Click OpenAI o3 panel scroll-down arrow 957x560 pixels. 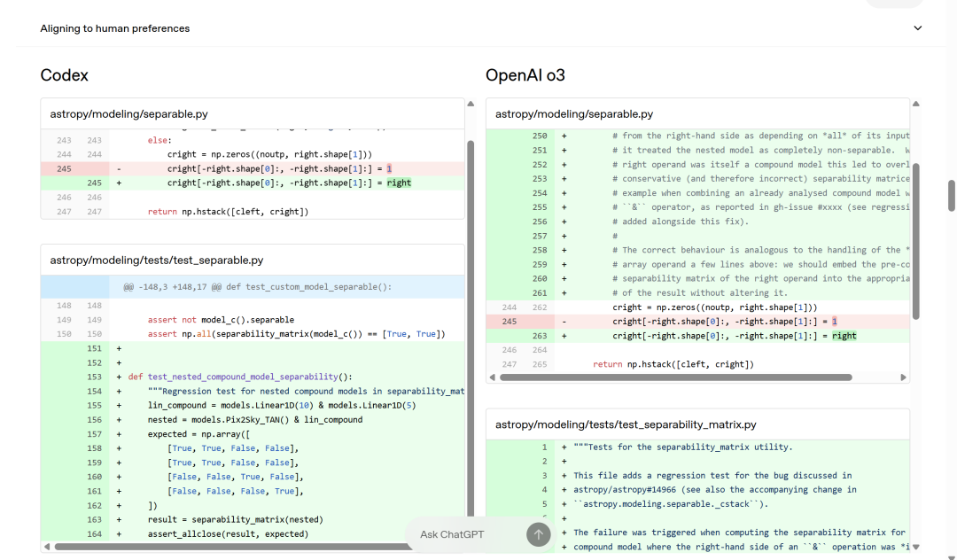pyautogui.click(x=915, y=547)
